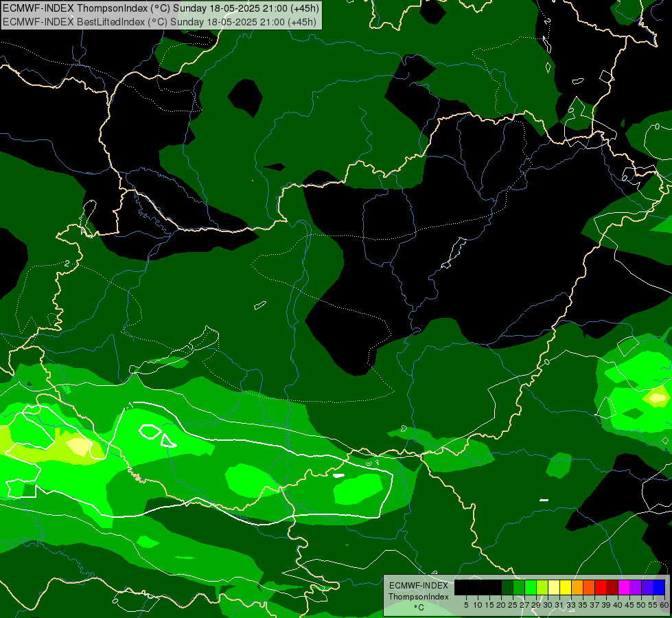The image size is (672, 618).
Task: Click the dark red 39–40 legend swatch
Action: click(x=612, y=587)
